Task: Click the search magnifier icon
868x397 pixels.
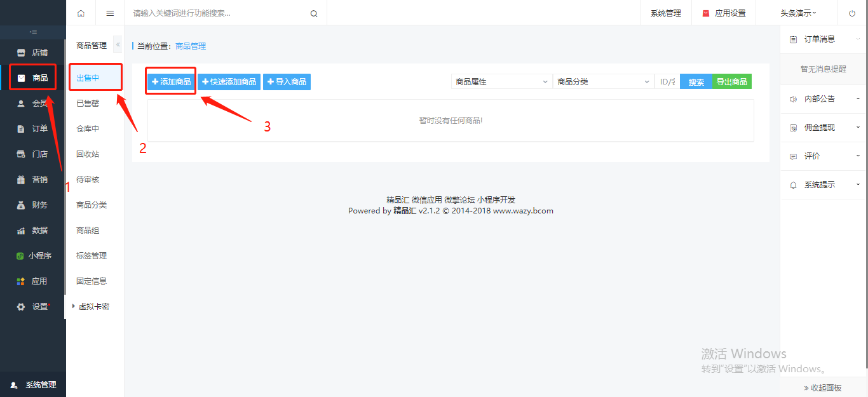Action: click(314, 13)
